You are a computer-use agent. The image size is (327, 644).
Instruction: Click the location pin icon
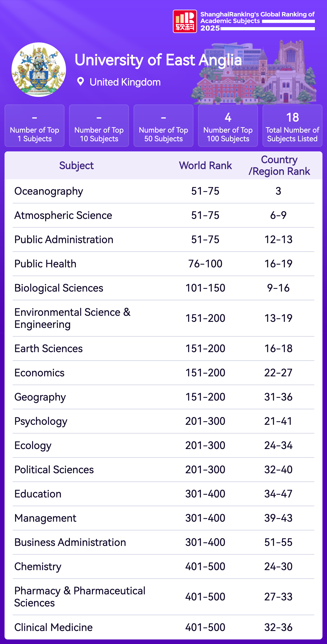81,81
